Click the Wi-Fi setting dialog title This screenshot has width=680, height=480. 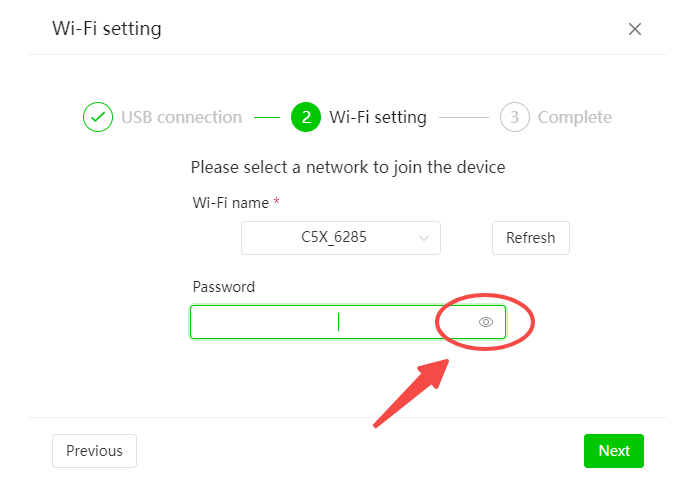pos(107,28)
